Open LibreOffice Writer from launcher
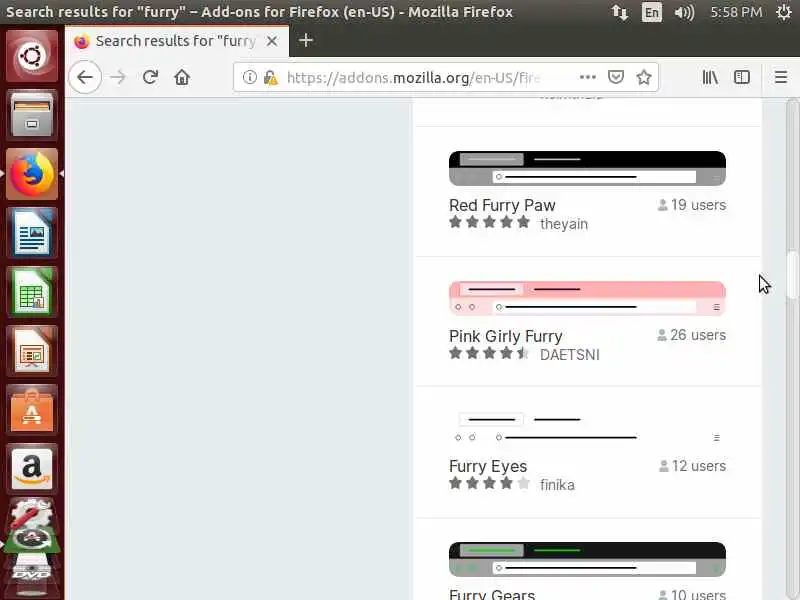This screenshot has width=800, height=600. click(32, 233)
